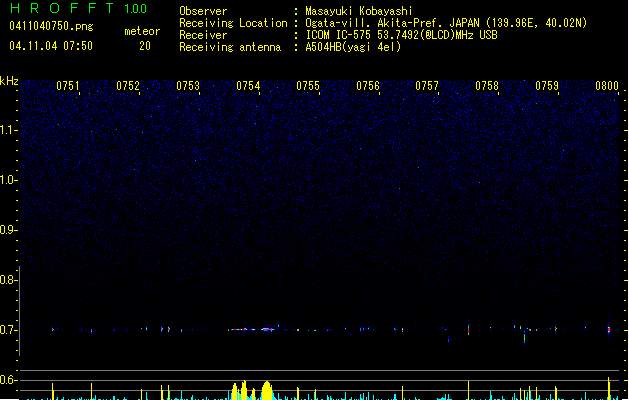The width and height of the screenshot is (629, 400).
Task: Click the 0753 time marker
Action: pos(188,86)
